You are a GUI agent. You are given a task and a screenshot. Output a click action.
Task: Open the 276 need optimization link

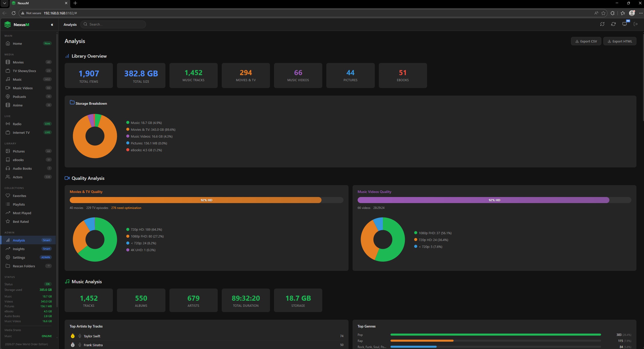point(126,208)
